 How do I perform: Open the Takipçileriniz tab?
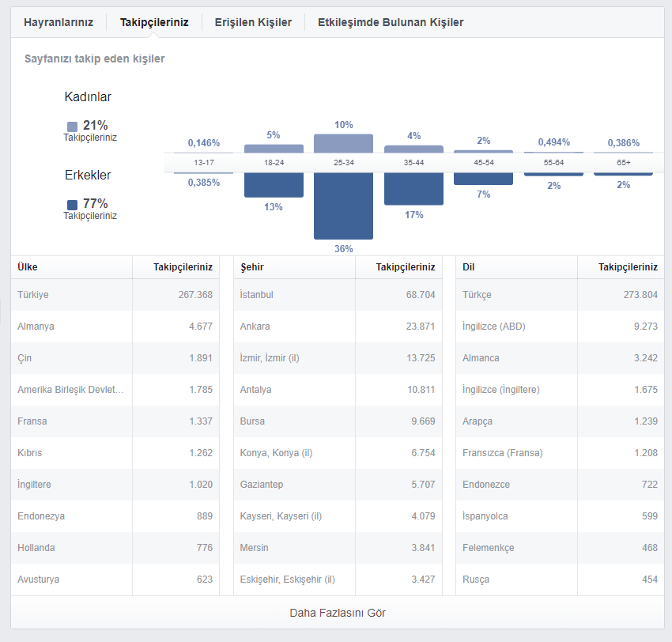click(154, 22)
